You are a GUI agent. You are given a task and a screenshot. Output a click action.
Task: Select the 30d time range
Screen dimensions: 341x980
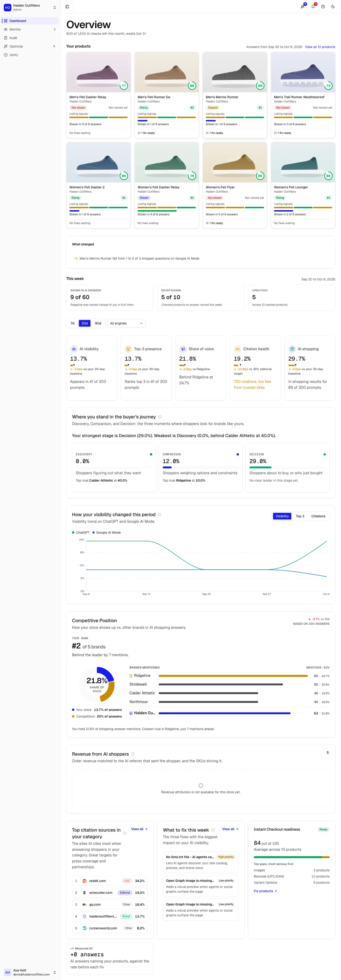click(84, 323)
